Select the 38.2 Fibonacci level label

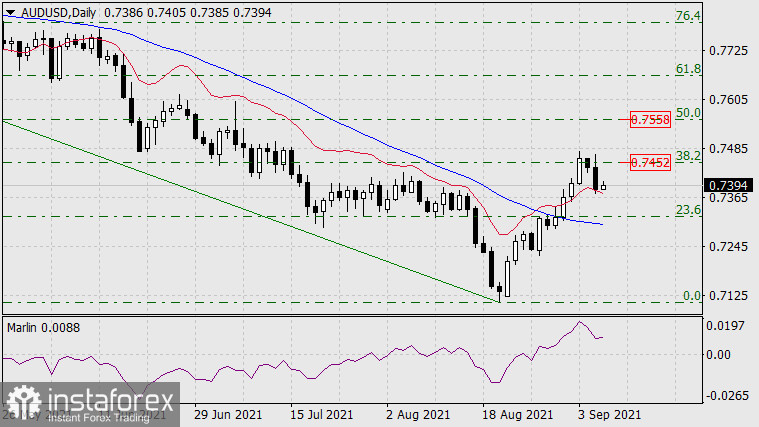[x=687, y=157]
